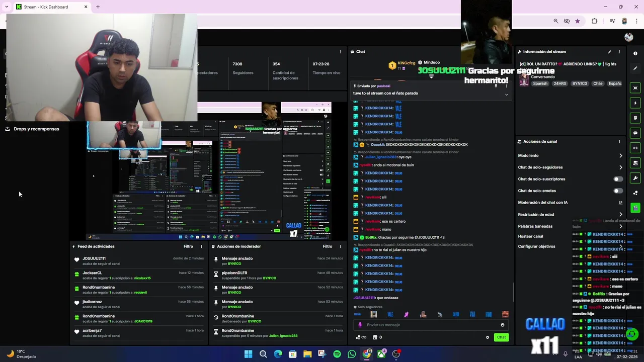Open Acciones de canal three-dot menu
The width and height of the screenshot is (644, 362).
(619, 142)
